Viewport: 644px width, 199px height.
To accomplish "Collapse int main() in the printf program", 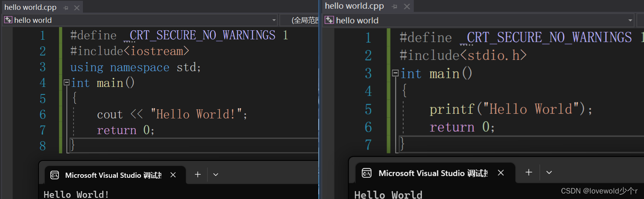I will click(395, 73).
